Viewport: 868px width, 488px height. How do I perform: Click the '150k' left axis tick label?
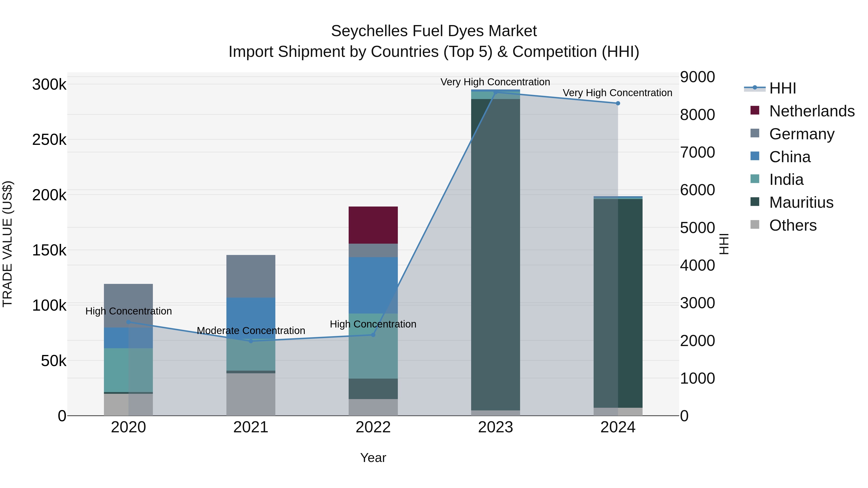point(49,250)
